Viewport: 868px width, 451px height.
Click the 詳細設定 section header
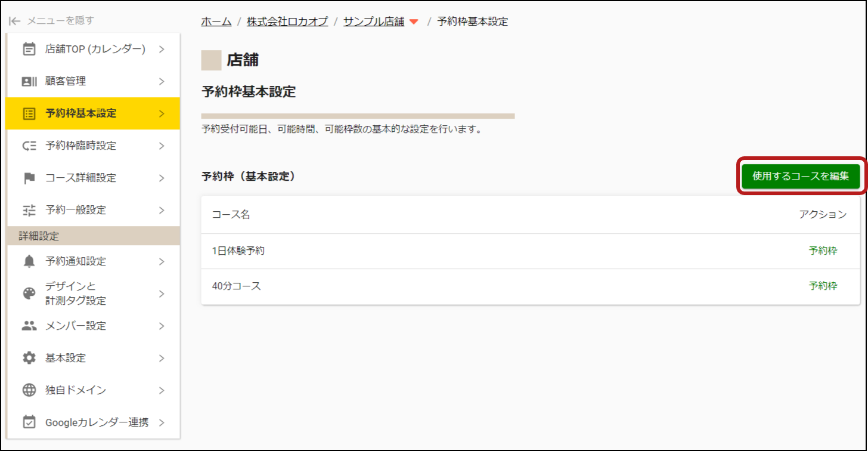(x=93, y=236)
